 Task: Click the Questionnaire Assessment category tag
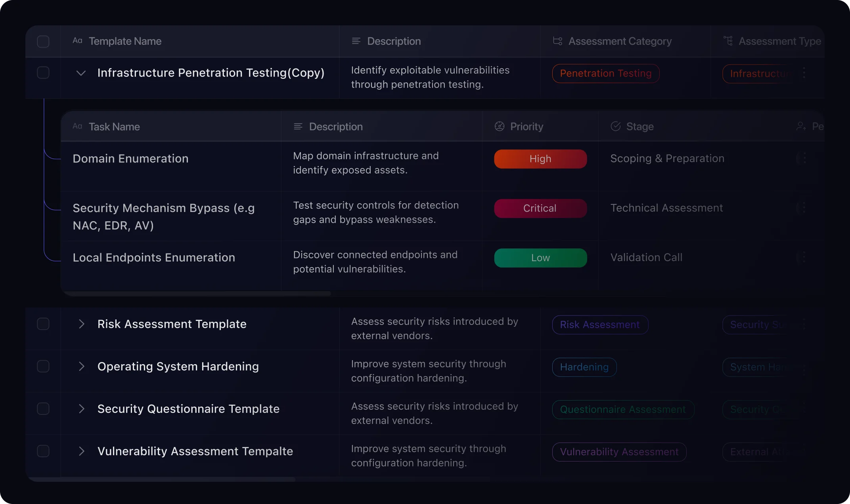623,409
